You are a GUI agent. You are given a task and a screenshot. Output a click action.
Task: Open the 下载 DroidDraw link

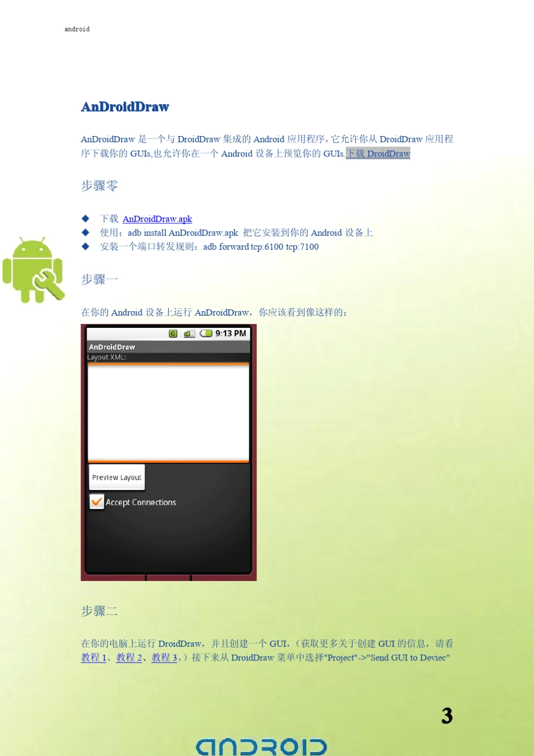point(378,154)
